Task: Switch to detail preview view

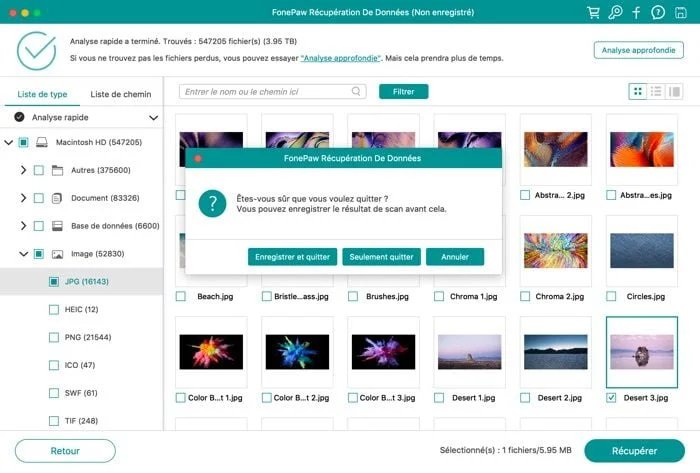Action: [674, 91]
